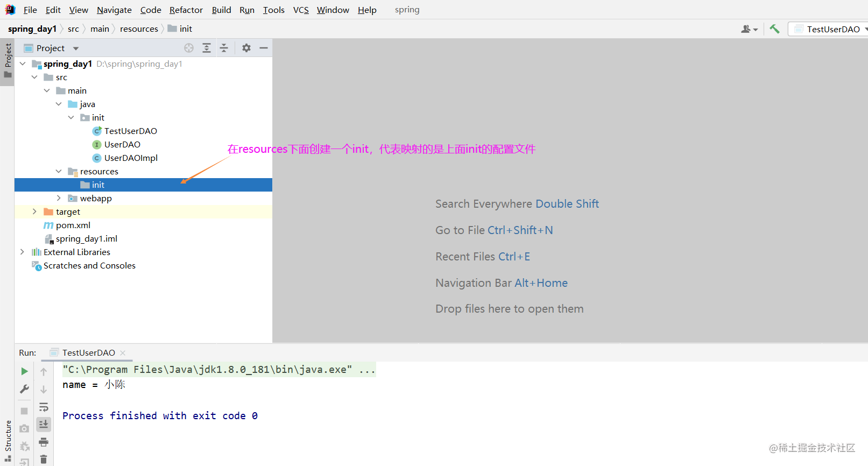
Task: Hide the Project tool window
Action: [x=264, y=48]
